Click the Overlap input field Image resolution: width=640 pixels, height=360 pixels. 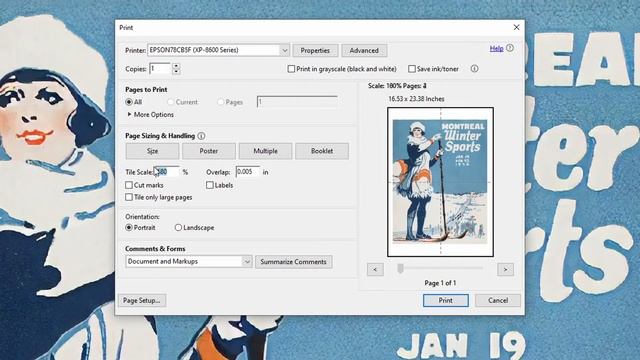(x=248, y=172)
